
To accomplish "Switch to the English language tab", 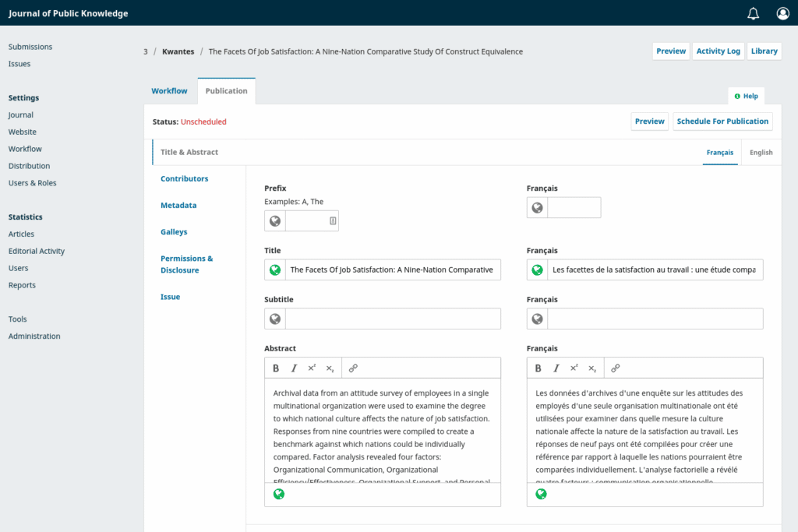I will [x=761, y=152].
